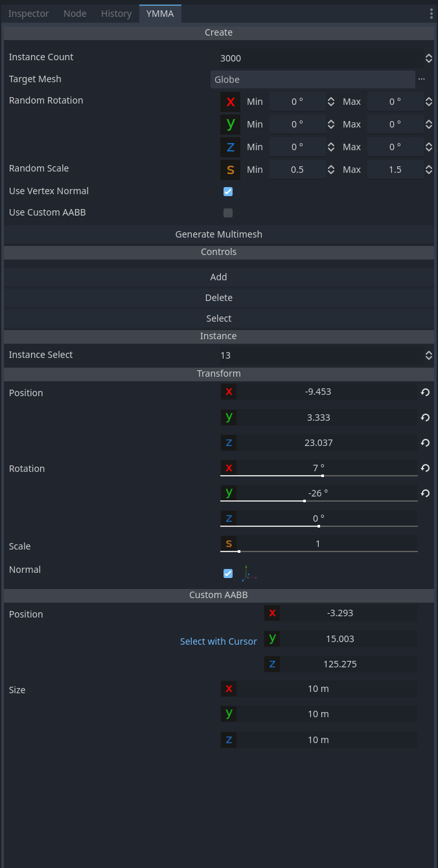Click the Select with Cursor link
This screenshot has width=438, height=868.
pyautogui.click(x=218, y=641)
